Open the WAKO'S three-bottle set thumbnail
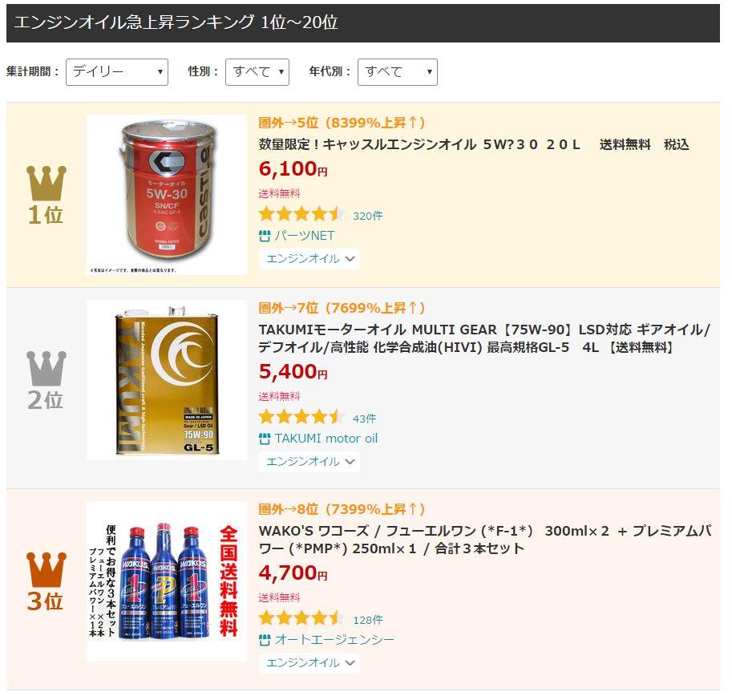Image resolution: width=732 pixels, height=700 pixels. pyautogui.click(x=167, y=581)
